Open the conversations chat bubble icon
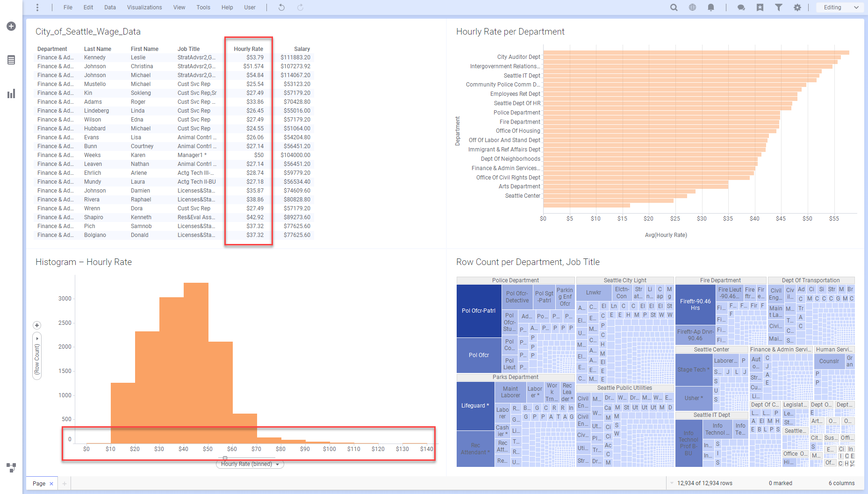This screenshot has height=494, width=868. (x=741, y=7)
